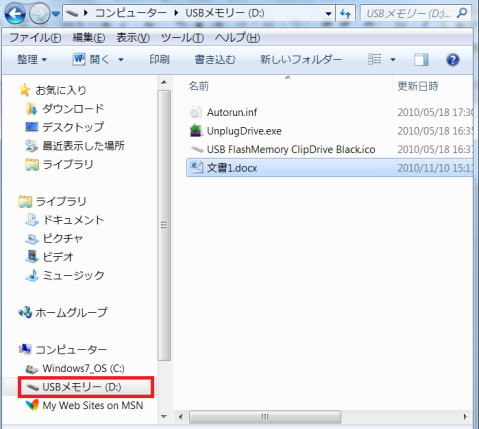Open the 整理 dropdown menu
Image resolution: width=479 pixels, height=429 pixels.
click(32, 60)
